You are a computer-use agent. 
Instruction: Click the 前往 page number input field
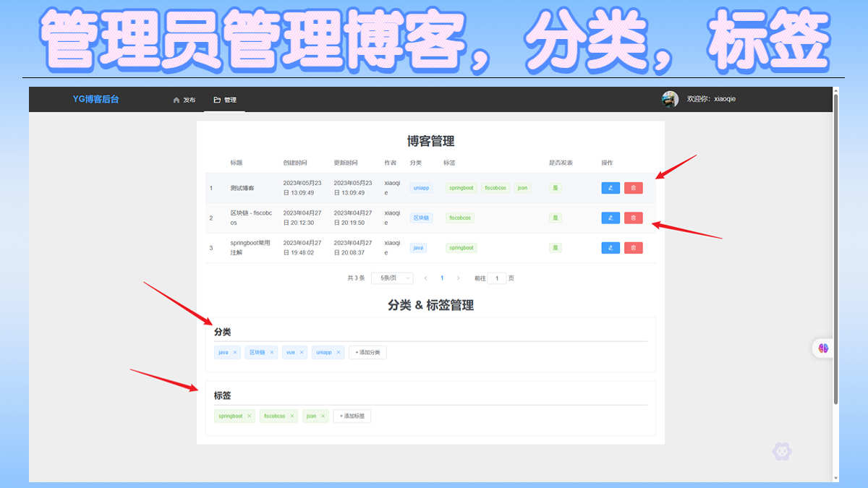tap(497, 278)
